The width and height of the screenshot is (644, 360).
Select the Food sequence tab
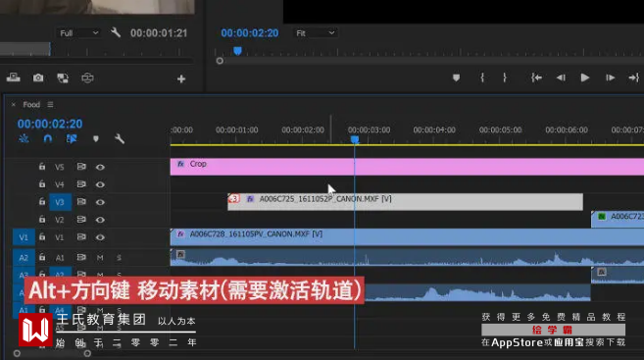(31, 105)
